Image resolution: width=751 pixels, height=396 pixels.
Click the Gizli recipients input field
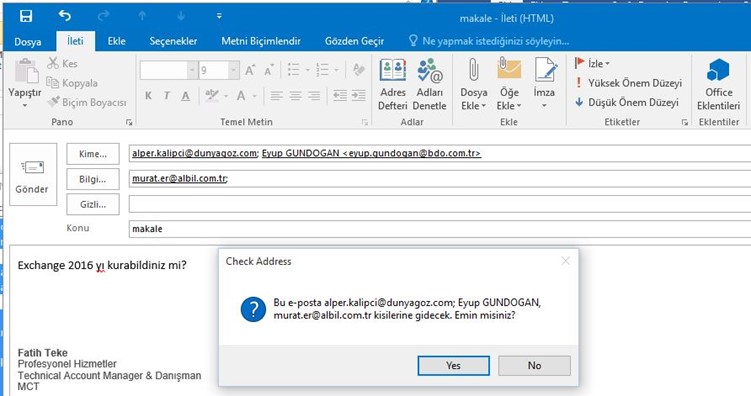point(440,204)
